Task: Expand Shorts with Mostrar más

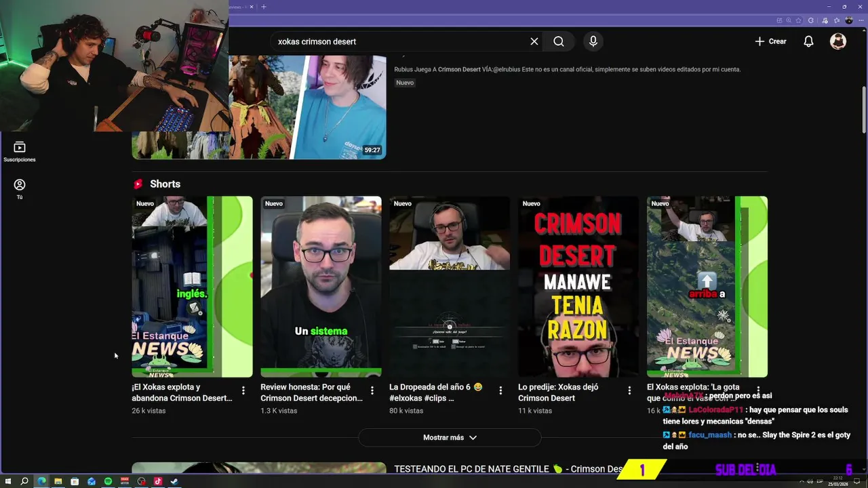Action: 450,438
